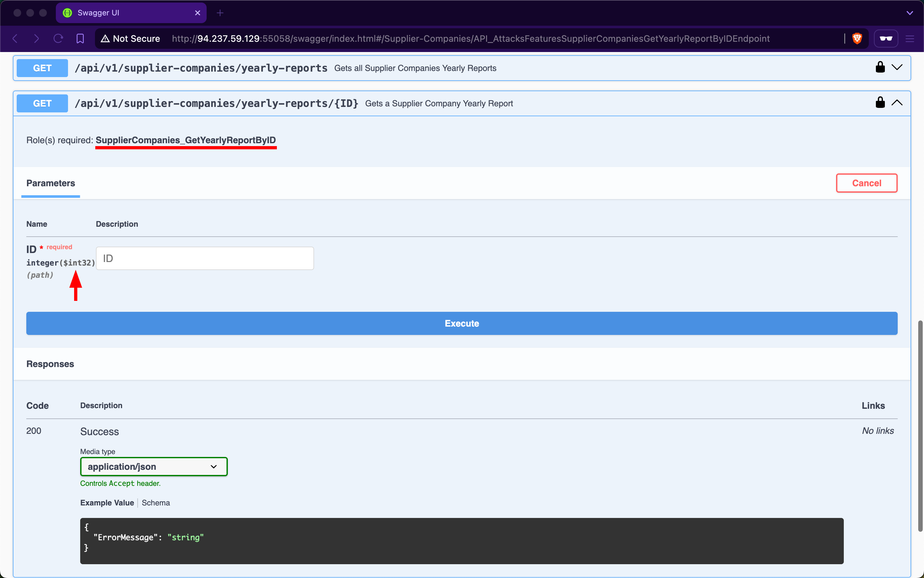Click the 'No links' text
This screenshot has height=578, width=924.
878,431
